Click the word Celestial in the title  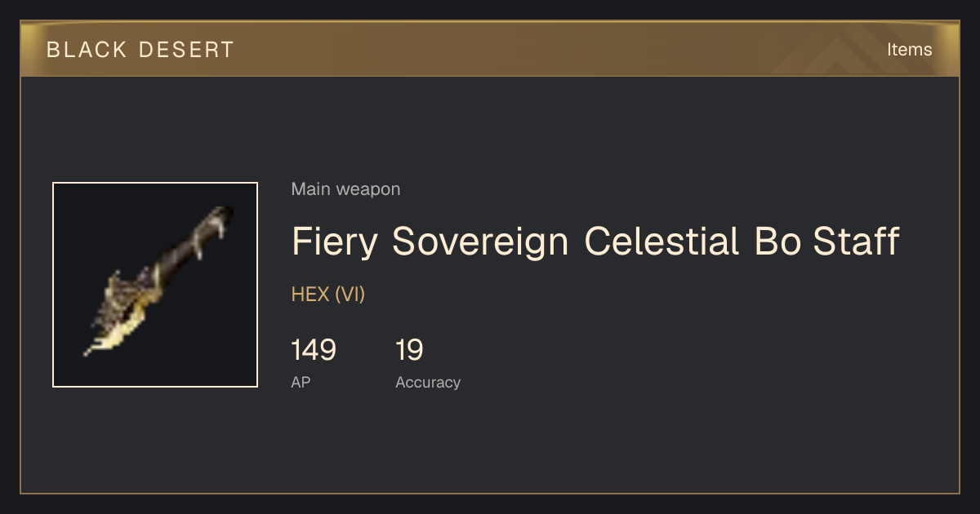661,241
